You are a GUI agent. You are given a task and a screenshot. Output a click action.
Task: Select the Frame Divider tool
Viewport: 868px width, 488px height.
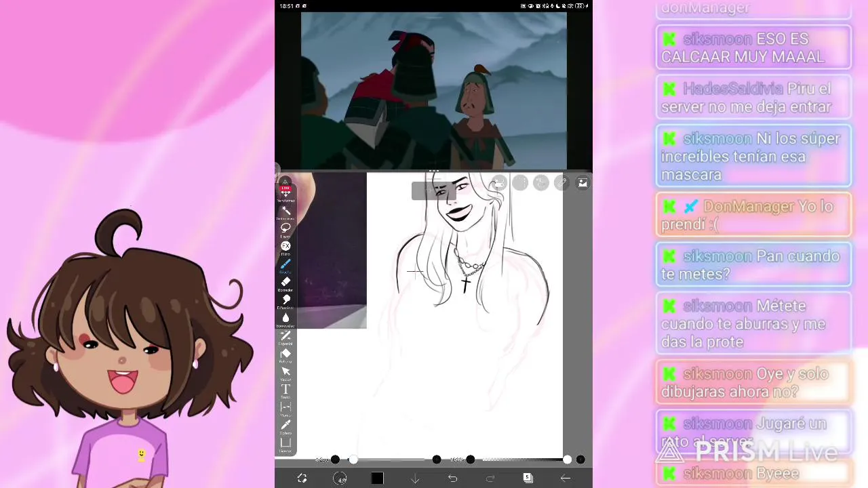[285, 408]
